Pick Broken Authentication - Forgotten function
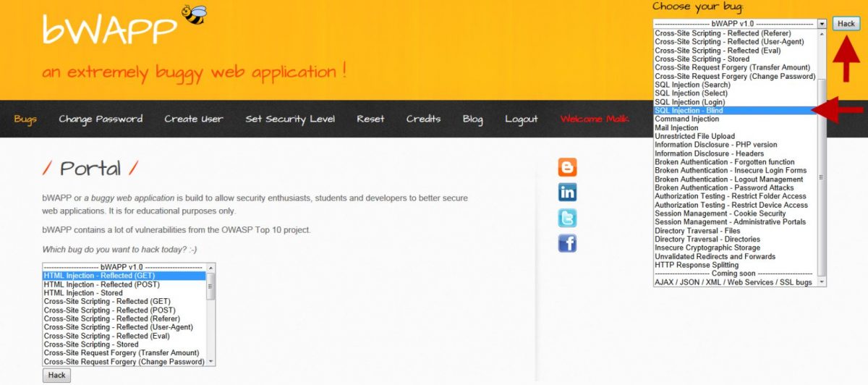 pos(734,162)
